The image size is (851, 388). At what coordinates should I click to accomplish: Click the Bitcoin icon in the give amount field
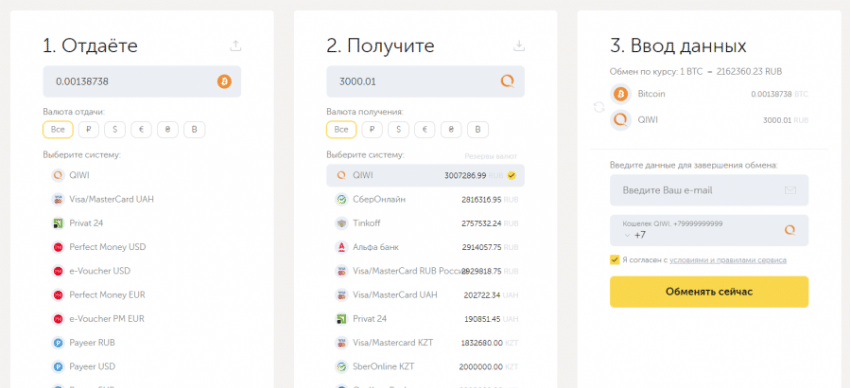(x=224, y=81)
